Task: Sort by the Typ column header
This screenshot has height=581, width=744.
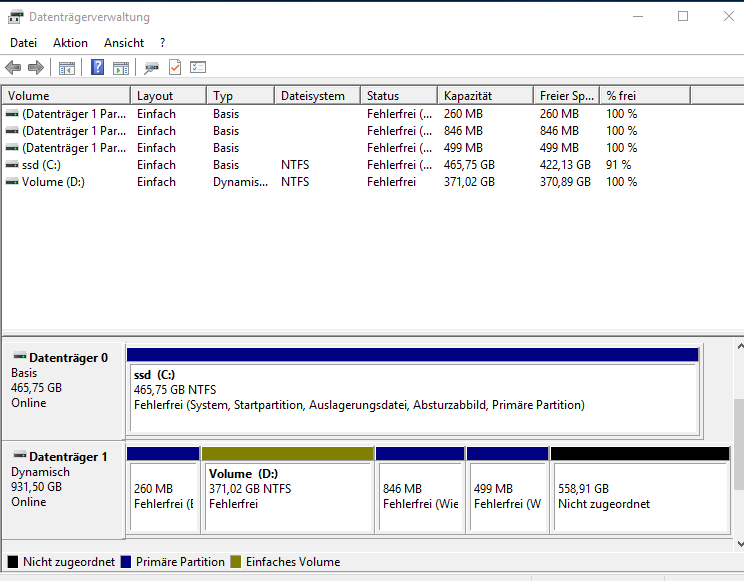Action: coord(241,95)
